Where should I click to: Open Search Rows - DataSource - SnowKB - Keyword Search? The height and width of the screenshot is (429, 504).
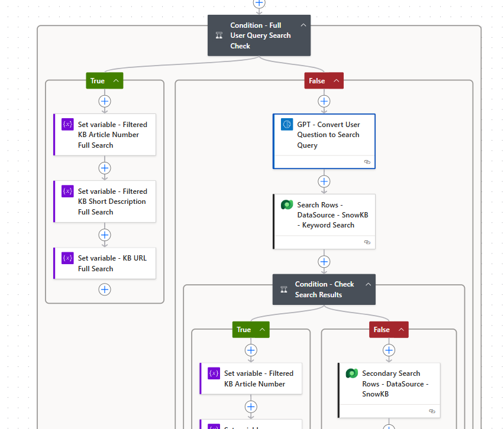tap(324, 221)
